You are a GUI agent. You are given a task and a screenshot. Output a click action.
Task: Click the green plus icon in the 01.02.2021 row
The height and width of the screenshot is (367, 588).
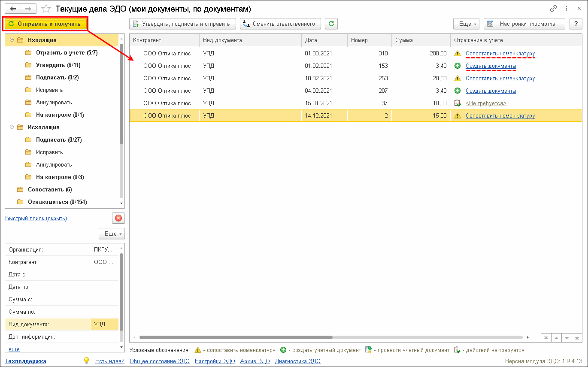457,66
